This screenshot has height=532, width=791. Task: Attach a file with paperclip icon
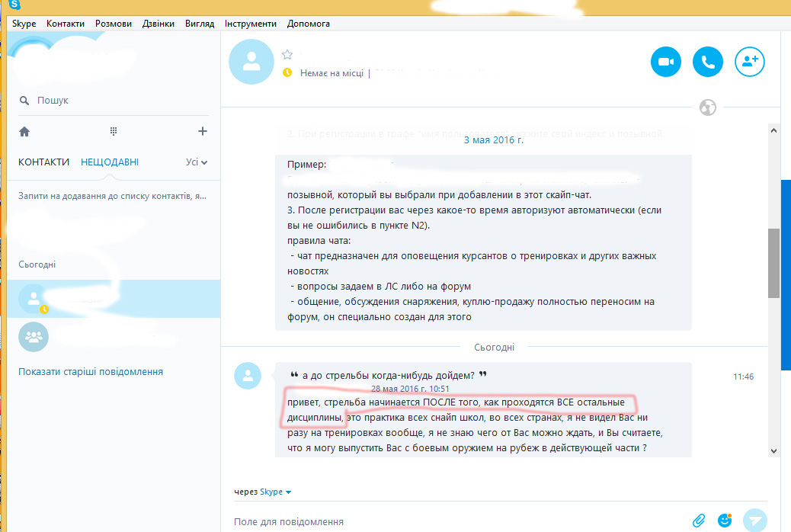click(x=699, y=521)
